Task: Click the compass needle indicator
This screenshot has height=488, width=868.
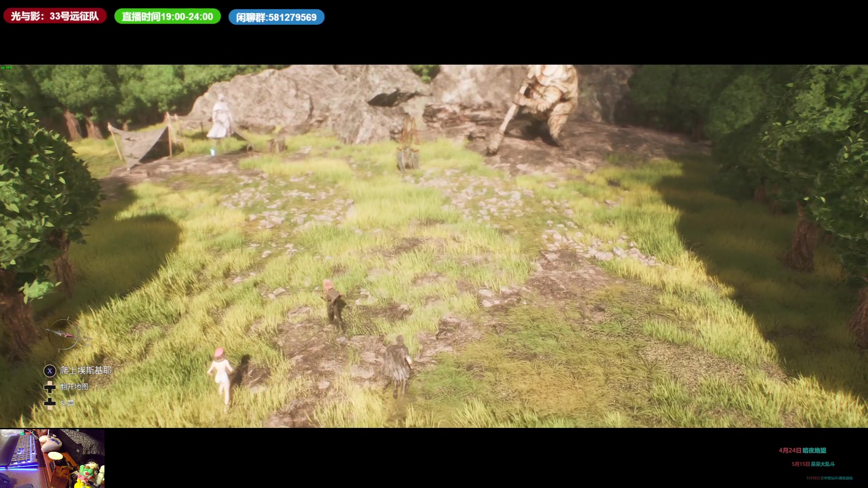Action: click(64, 334)
